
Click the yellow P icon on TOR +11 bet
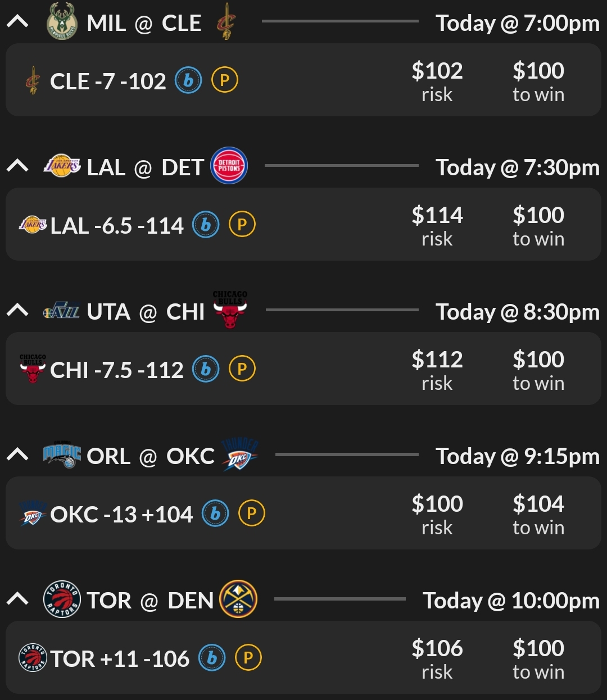(248, 658)
